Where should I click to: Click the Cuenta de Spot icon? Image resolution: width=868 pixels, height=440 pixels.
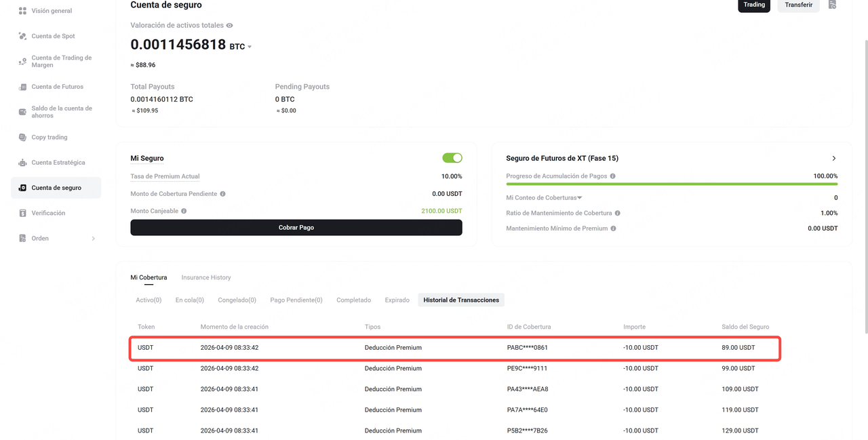tap(22, 36)
